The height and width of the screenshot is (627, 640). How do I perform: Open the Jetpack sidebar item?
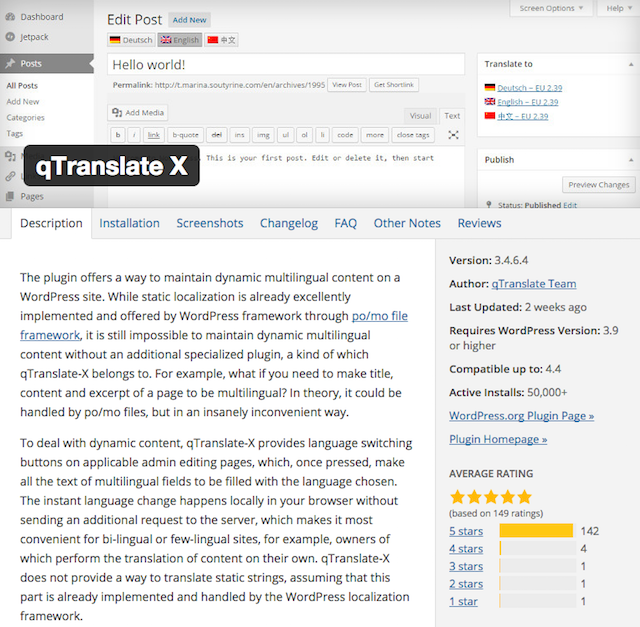click(x=27, y=37)
